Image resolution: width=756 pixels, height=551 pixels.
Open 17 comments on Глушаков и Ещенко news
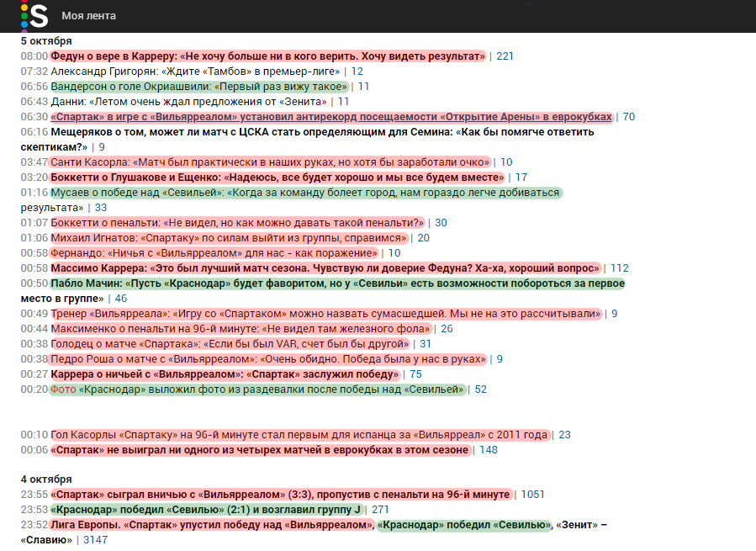(x=521, y=177)
